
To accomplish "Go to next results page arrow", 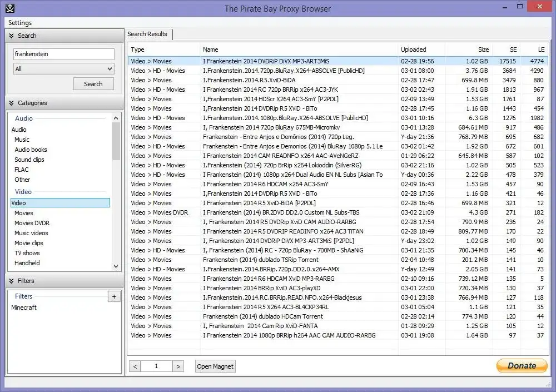I will click(x=178, y=366).
